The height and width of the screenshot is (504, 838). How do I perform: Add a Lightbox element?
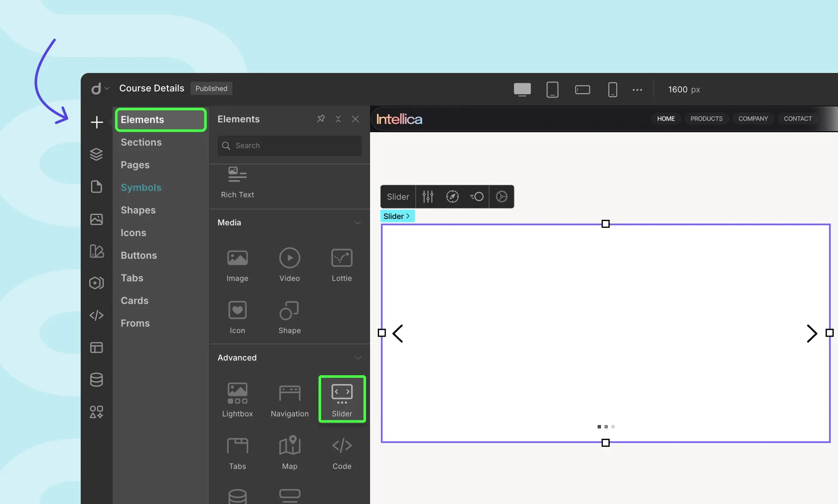237,400
